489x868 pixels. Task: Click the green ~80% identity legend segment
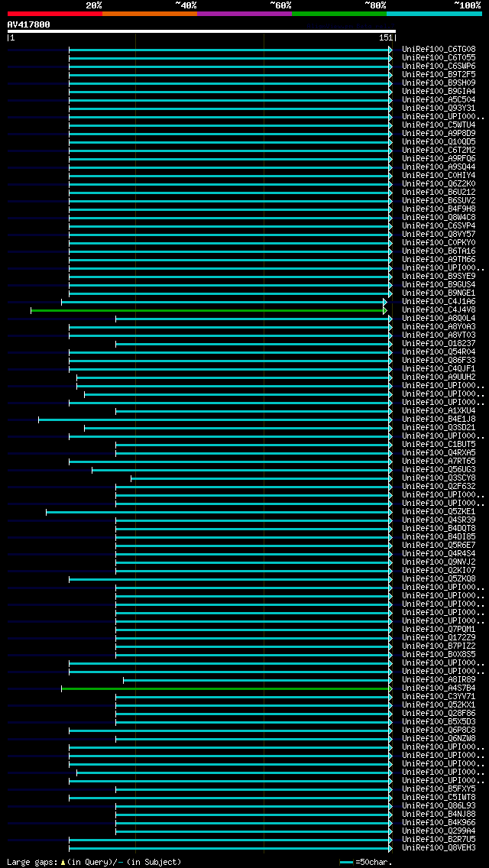339,13
